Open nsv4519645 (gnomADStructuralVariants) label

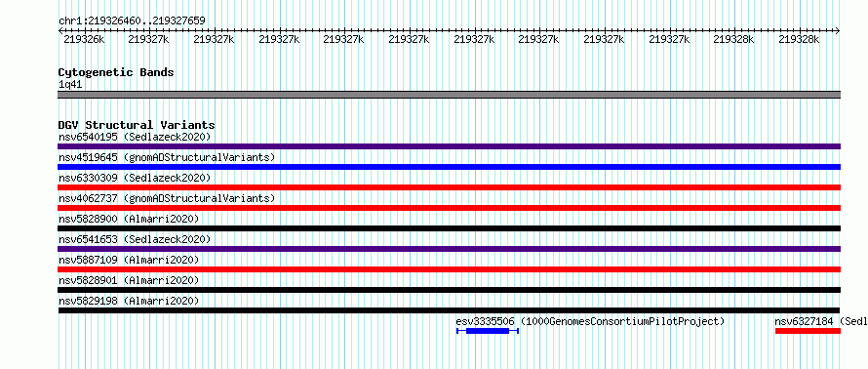pos(167,157)
